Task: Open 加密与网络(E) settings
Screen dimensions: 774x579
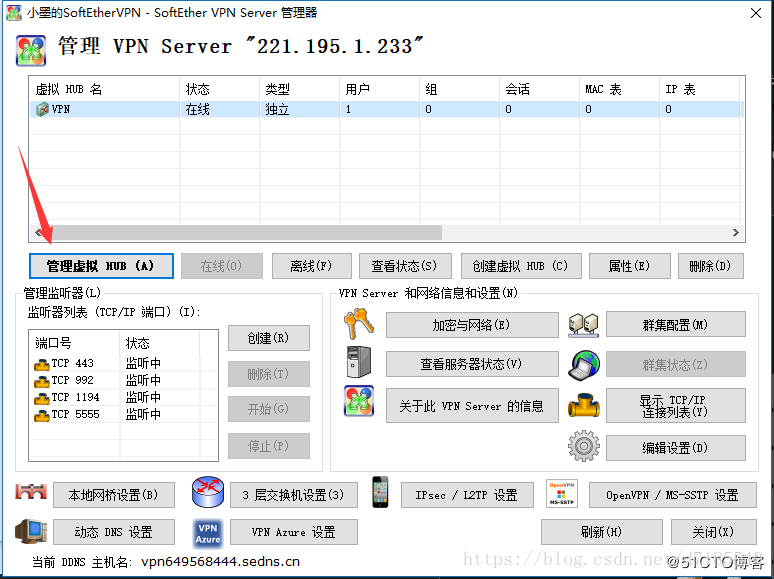Action: [472, 325]
